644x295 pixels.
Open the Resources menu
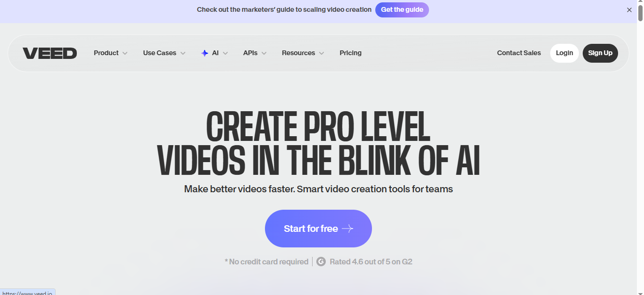[x=303, y=53]
